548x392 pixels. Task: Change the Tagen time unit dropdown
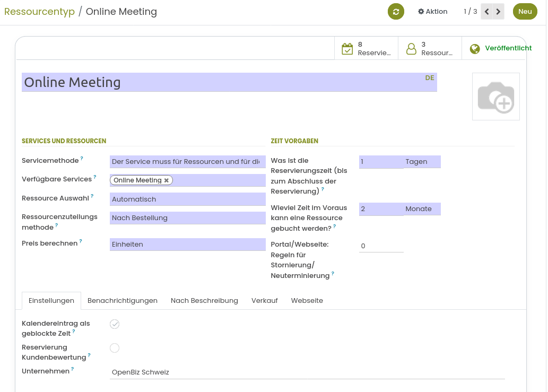click(x=422, y=162)
